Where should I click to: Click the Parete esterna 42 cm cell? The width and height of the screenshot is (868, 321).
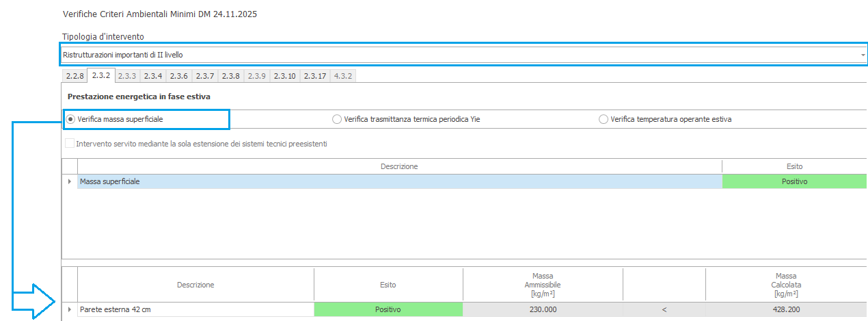point(195,309)
